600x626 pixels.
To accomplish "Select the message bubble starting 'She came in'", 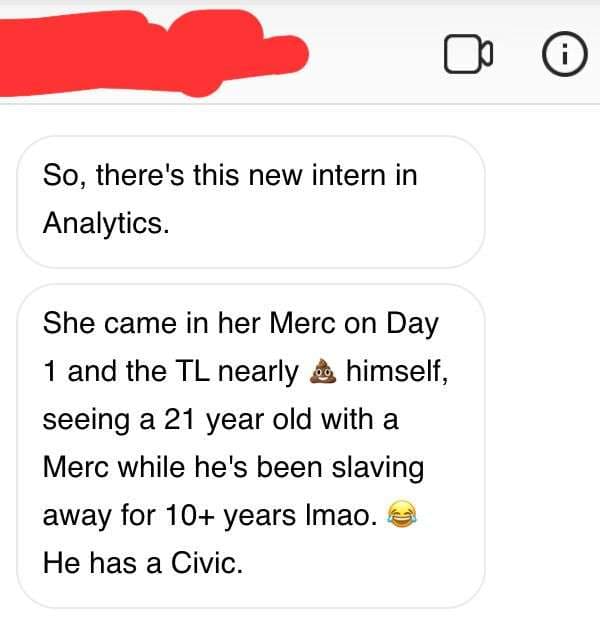I will tap(251, 446).
